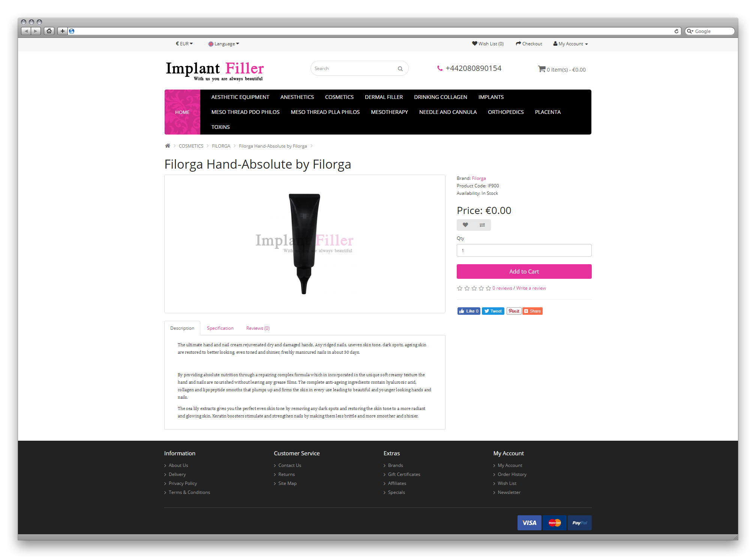Open the shopping cart icon
This screenshot has width=756, height=558.
[x=541, y=69]
